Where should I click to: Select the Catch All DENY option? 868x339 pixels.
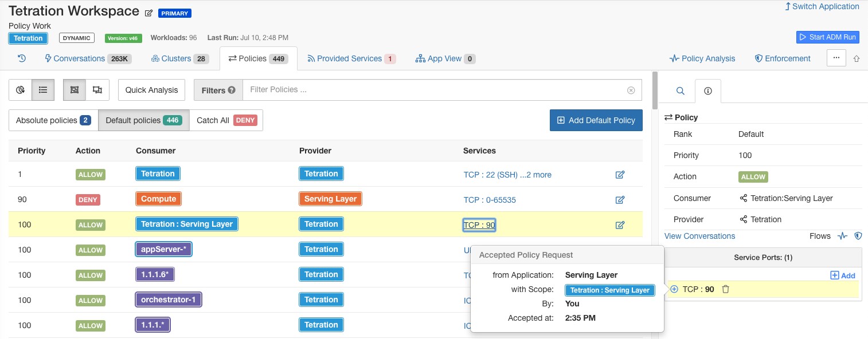(226, 120)
